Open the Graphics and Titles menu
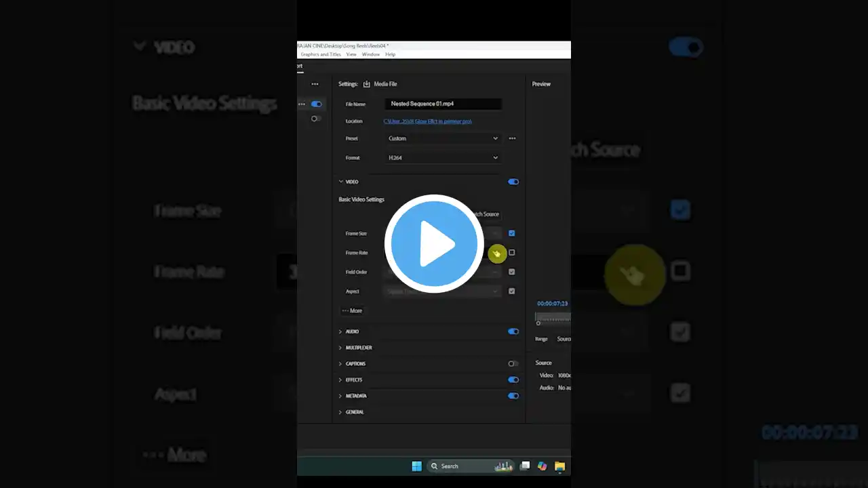The height and width of the screenshot is (488, 868). pos(321,54)
